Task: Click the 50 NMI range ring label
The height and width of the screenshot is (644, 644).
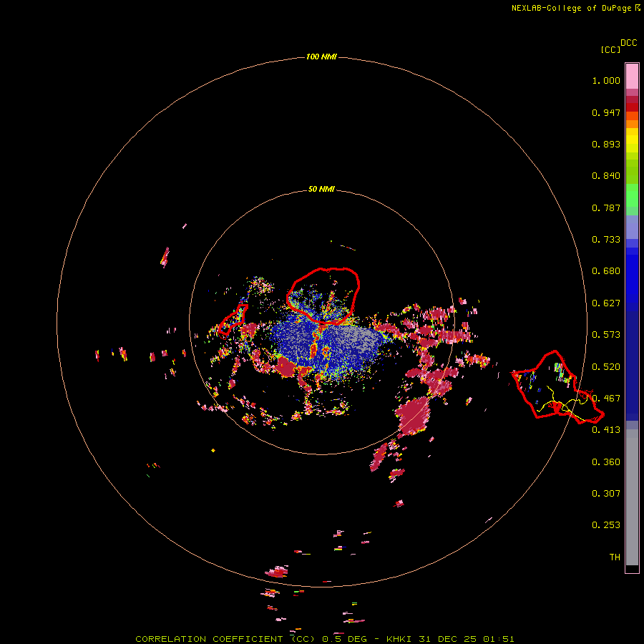Action: [321, 189]
